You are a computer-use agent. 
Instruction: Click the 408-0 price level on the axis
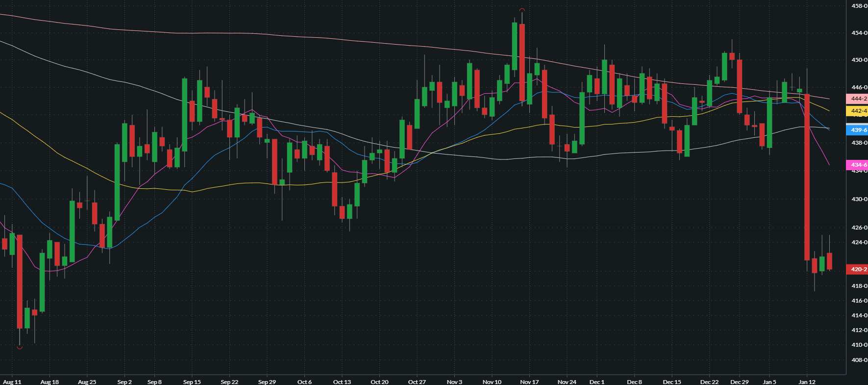tap(859, 360)
